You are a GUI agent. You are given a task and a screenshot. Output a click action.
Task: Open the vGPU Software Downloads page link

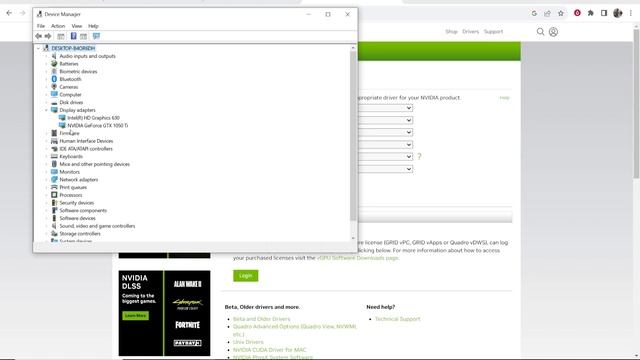point(358,258)
